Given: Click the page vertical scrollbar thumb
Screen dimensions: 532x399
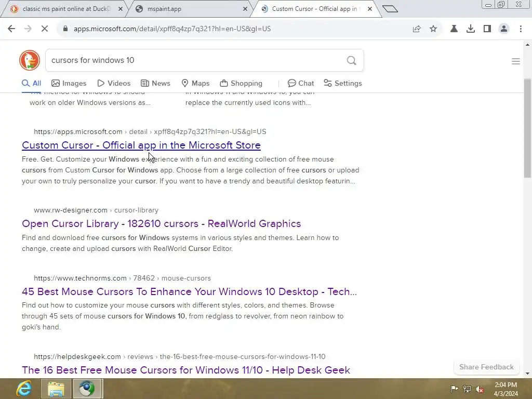Looking at the screenshot, I should coord(528,128).
